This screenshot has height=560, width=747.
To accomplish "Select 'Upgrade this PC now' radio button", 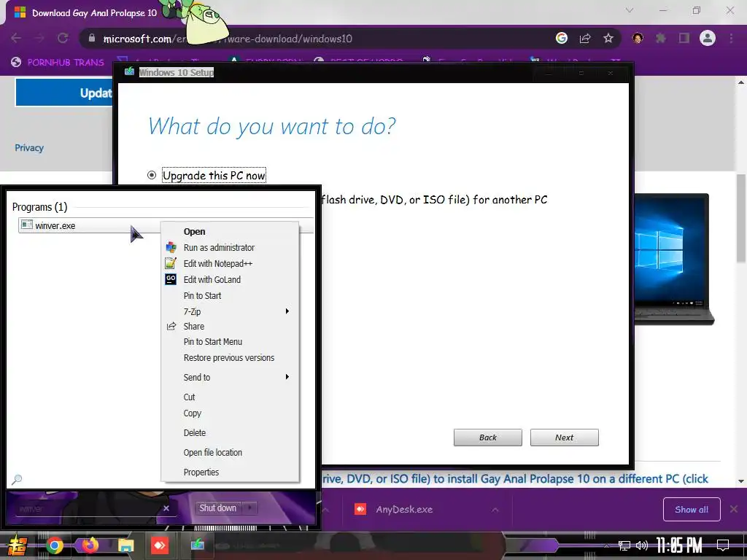I will tap(152, 175).
